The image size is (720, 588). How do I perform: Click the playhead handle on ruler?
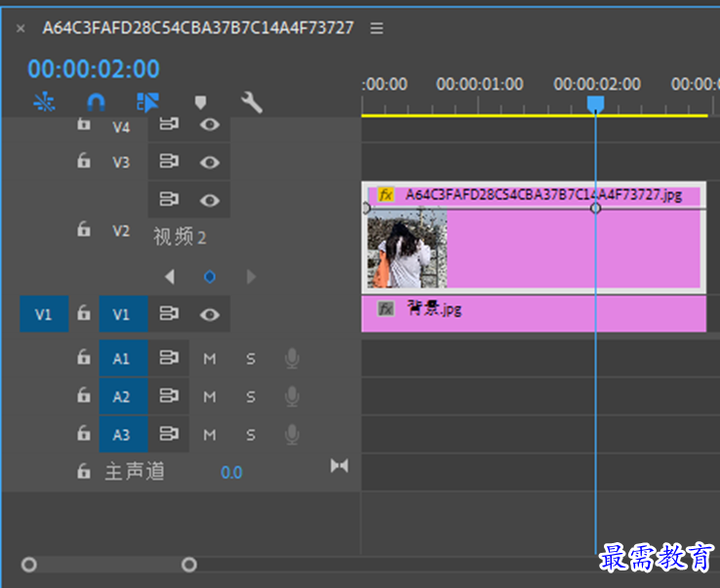(595, 104)
